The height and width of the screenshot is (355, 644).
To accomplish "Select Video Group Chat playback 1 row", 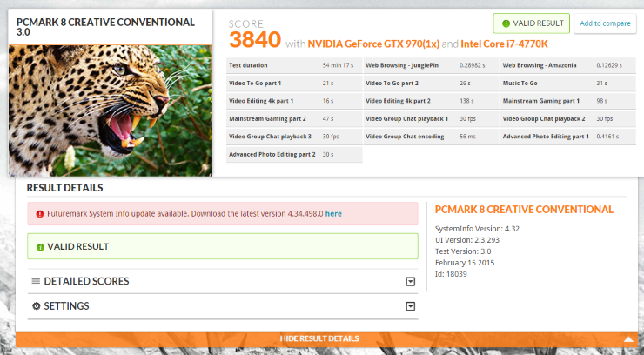I will click(x=432, y=119).
